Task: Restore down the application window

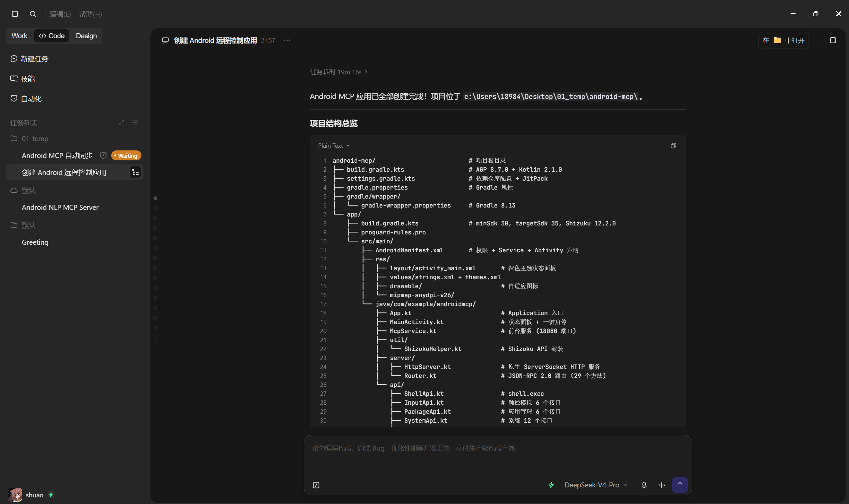Action: click(816, 14)
